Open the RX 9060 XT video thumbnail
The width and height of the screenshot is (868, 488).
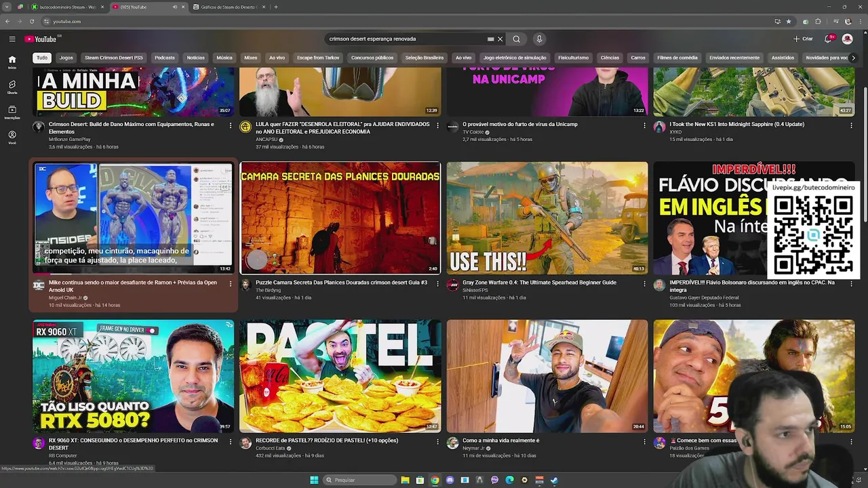[133, 376]
